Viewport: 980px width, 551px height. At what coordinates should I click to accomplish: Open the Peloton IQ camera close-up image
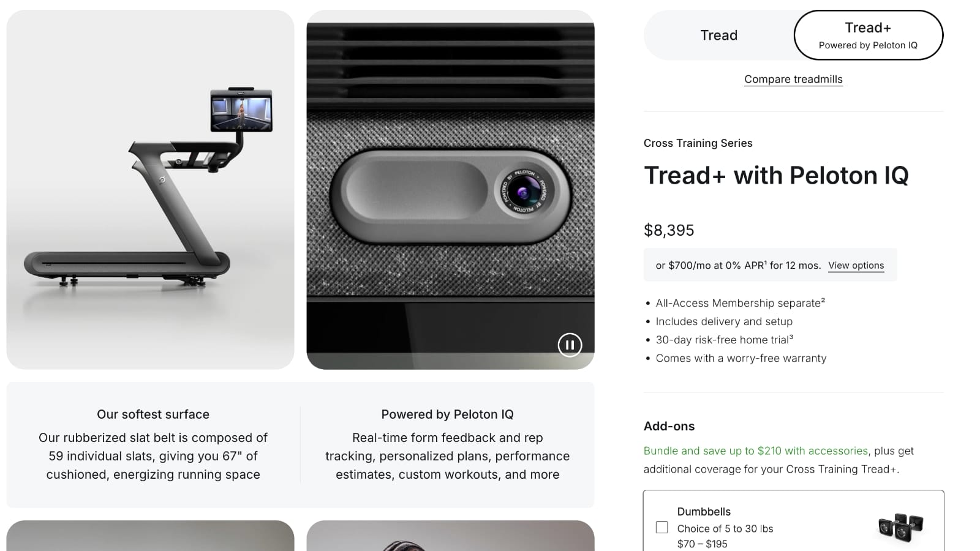click(x=450, y=189)
